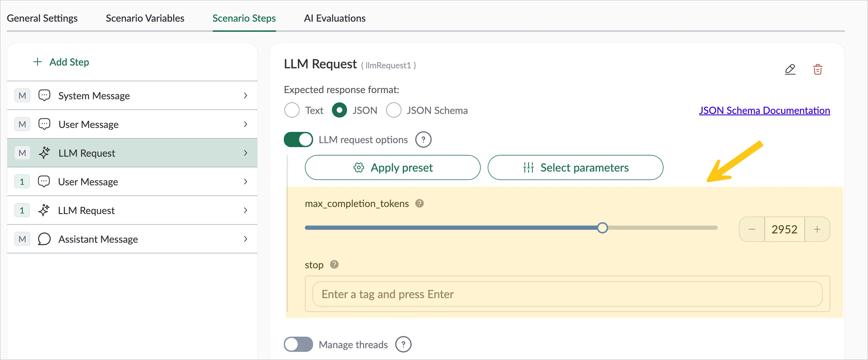Click the 1 badge on the lower LLM Request row
The height and width of the screenshot is (360, 868).
22,210
